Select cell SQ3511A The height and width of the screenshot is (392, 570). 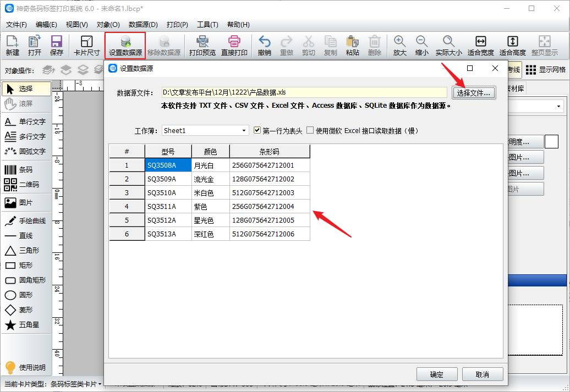click(x=168, y=206)
